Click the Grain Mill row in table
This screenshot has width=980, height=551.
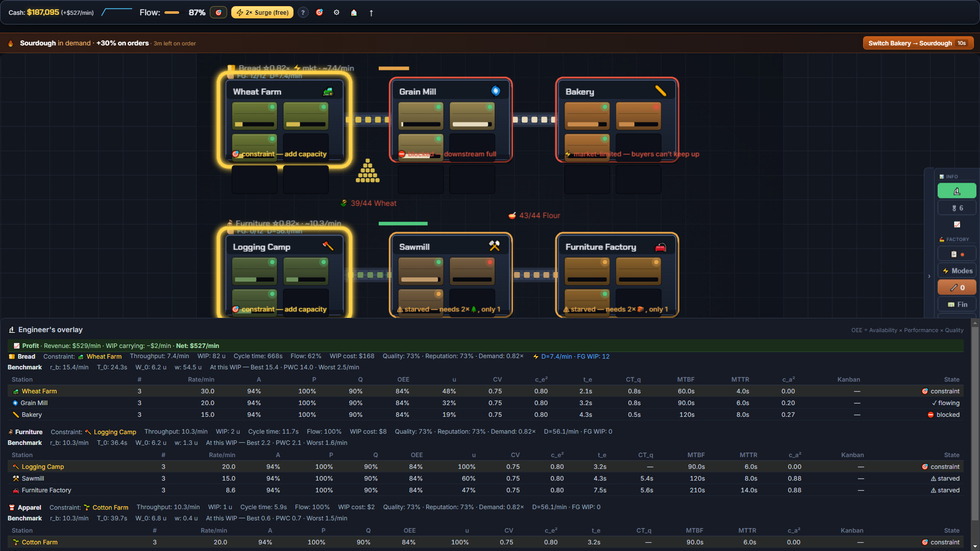click(485, 403)
